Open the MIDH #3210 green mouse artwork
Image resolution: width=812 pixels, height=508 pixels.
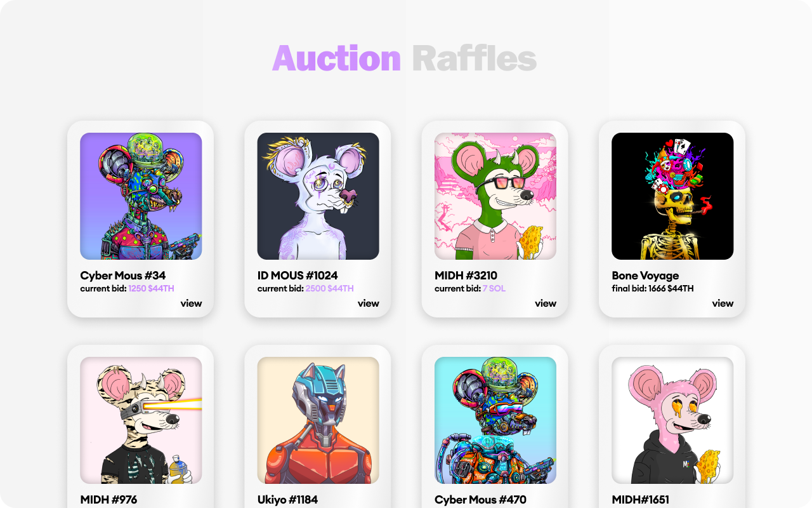point(495,196)
